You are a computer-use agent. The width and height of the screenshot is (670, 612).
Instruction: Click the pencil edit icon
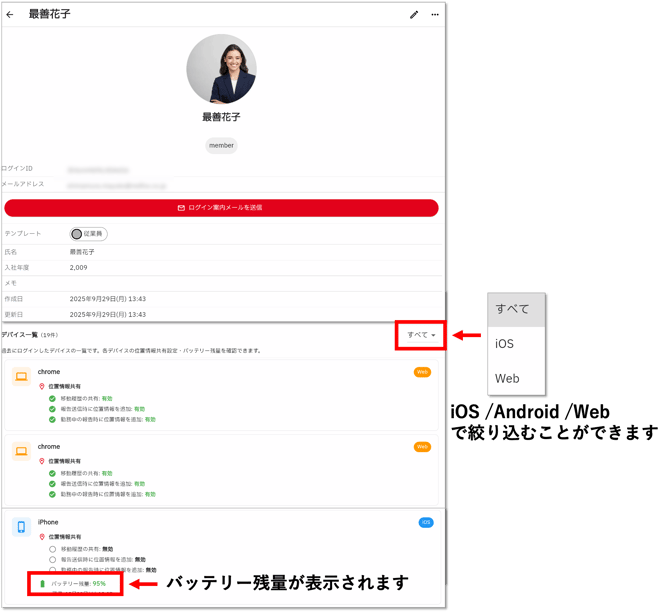[414, 14]
